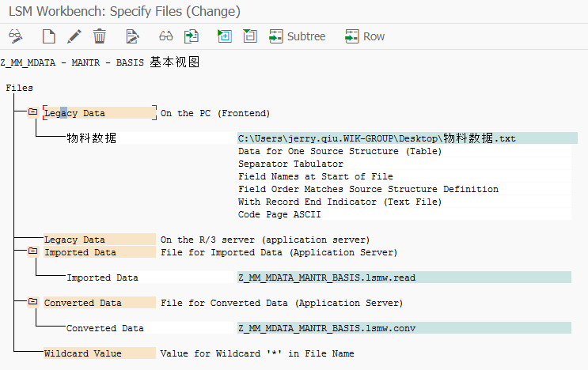Image resolution: width=588 pixels, height=370 pixels.
Task: Click 'Field Order Matches Source Structure Definition'
Action: [368, 189]
